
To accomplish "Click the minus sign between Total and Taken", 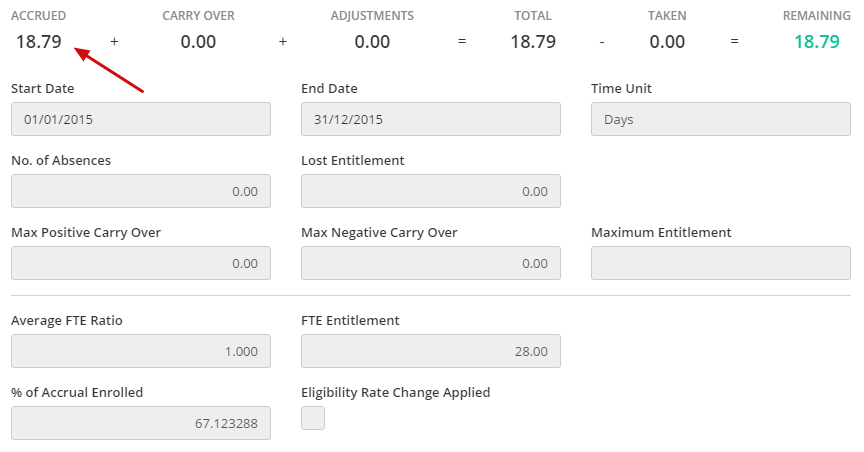I will (601, 42).
